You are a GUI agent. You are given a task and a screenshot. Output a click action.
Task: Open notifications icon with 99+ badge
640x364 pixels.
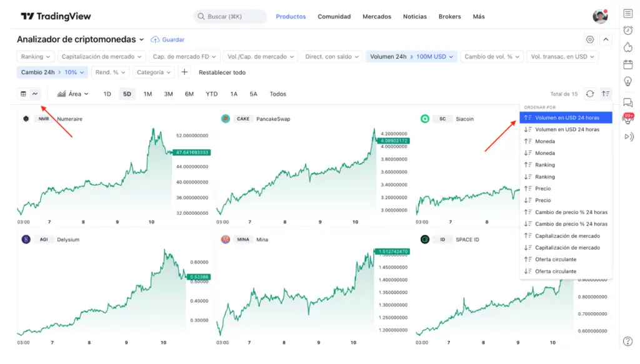click(628, 119)
